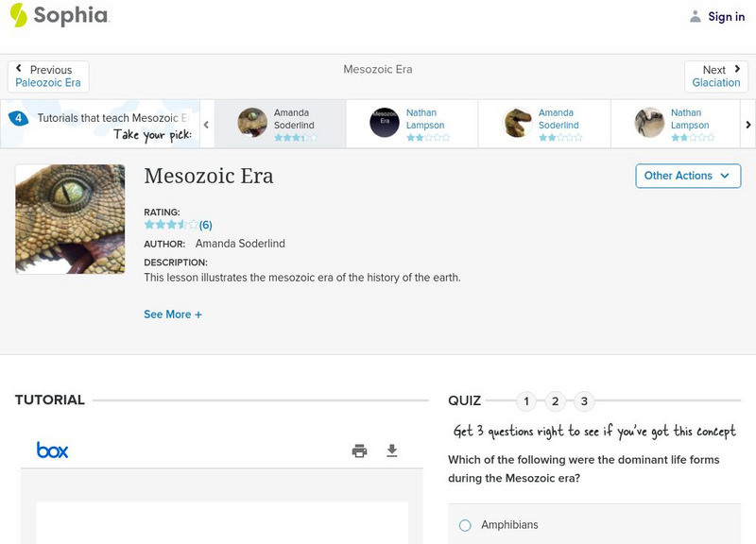756x544 pixels.
Task: Open the Other Actions dropdown
Action: point(687,176)
